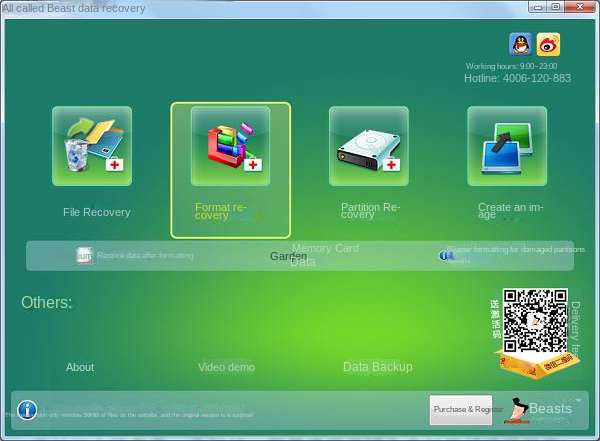Open the Data Backup link
Screen dimensions: 600x441
coord(378,367)
